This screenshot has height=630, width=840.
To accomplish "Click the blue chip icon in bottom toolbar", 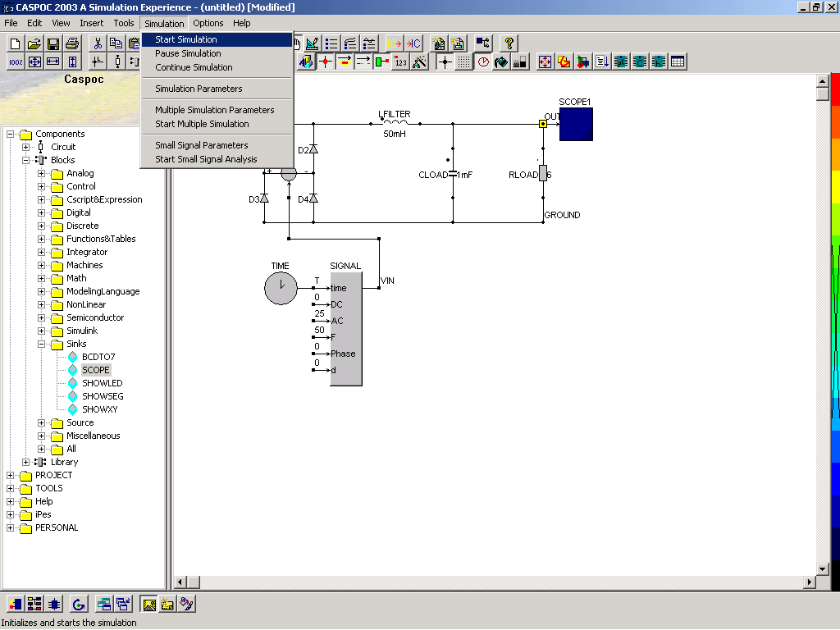I will click(53, 605).
